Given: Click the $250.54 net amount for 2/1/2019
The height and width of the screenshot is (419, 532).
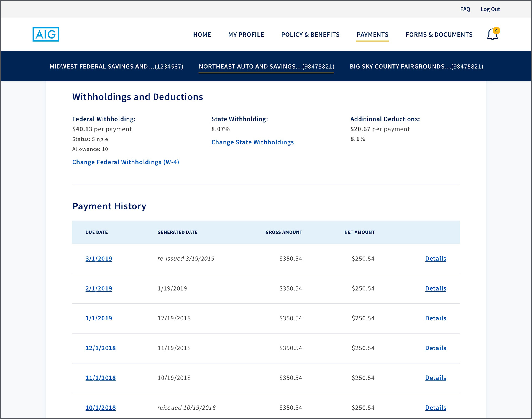Looking at the screenshot, I should (363, 288).
